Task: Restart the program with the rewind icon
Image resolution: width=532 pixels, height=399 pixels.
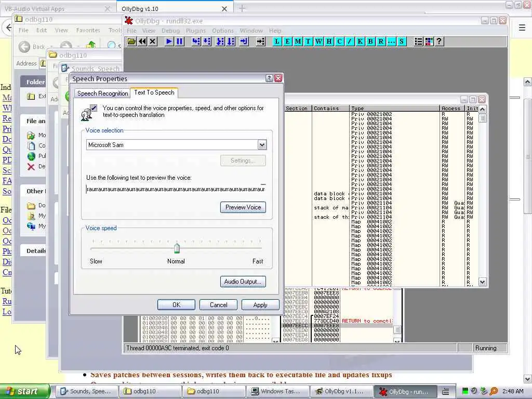Action: tap(142, 42)
